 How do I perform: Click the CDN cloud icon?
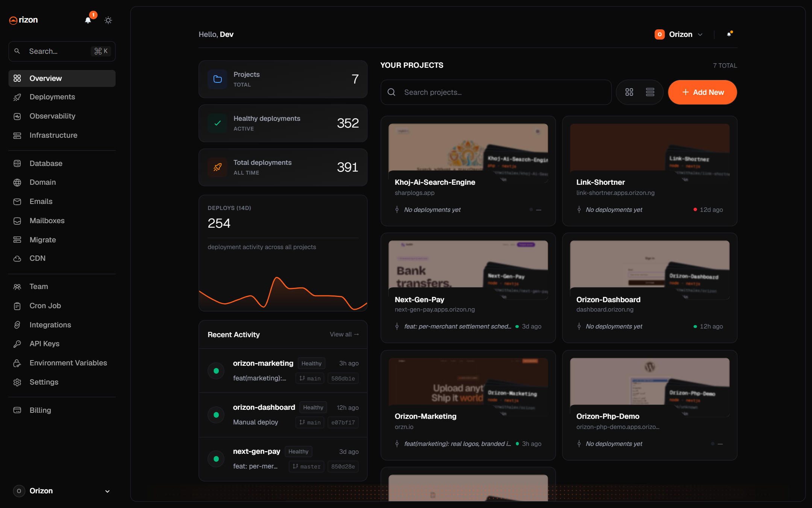click(17, 259)
